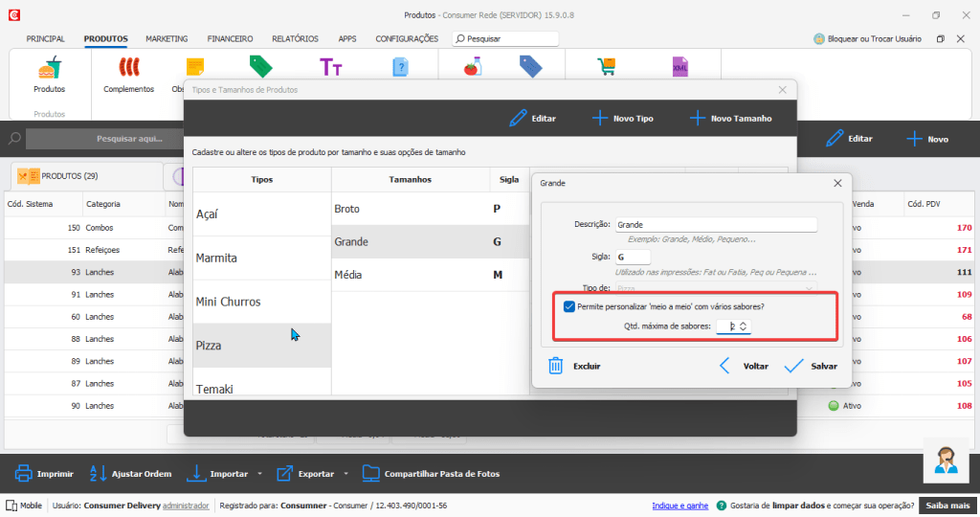Click the Descrição text field
The height and width of the screenshot is (517, 980).
(715, 224)
